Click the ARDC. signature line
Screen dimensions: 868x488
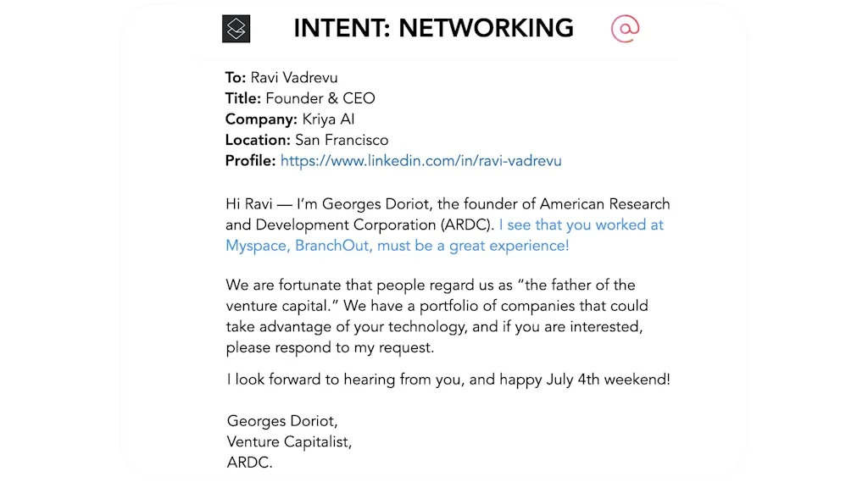click(x=249, y=463)
